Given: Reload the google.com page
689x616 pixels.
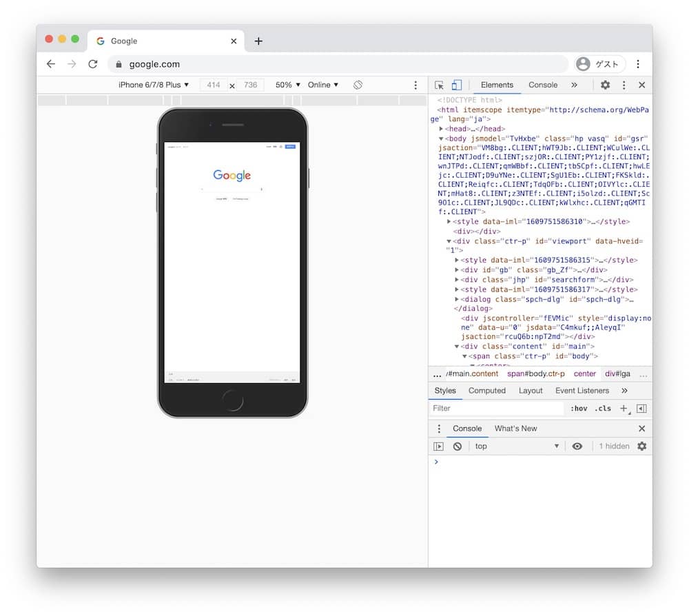Looking at the screenshot, I should pos(93,64).
